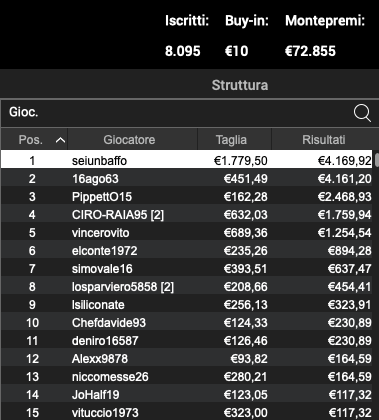Toggle the Pos. column sort arrow
The image size is (379, 420).
(x=60, y=140)
